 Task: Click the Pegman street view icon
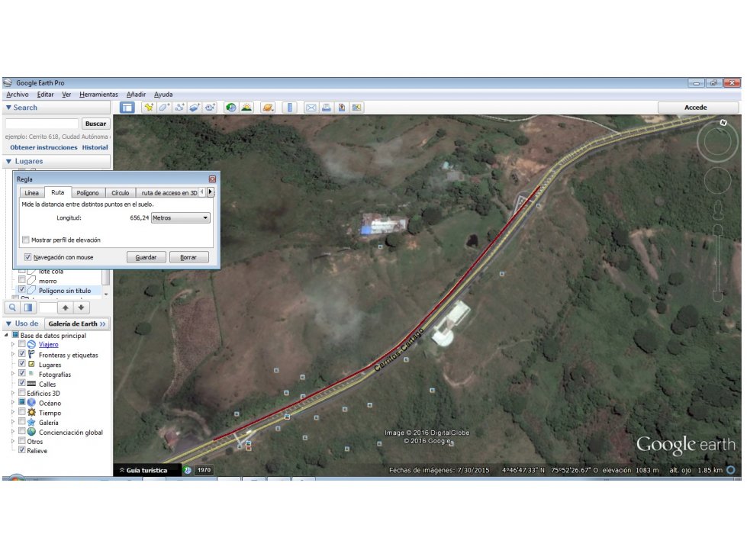coord(717,210)
